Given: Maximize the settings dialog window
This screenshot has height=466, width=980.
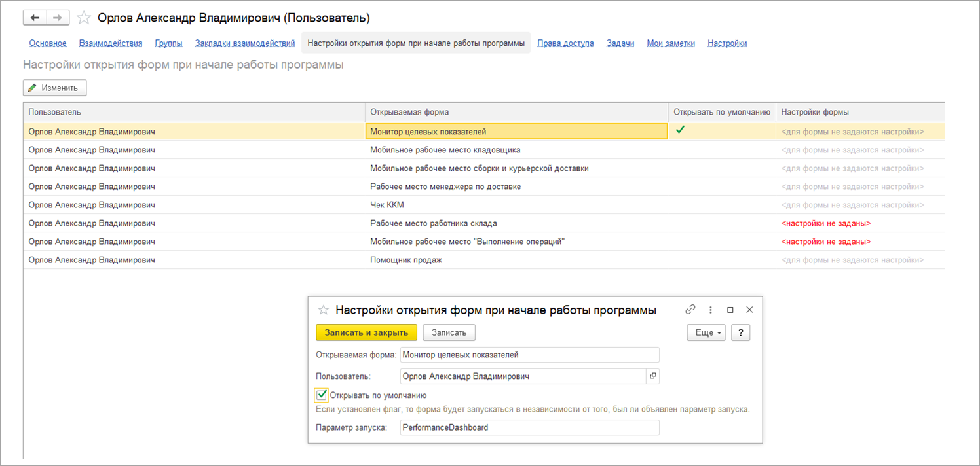Looking at the screenshot, I should click(730, 310).
